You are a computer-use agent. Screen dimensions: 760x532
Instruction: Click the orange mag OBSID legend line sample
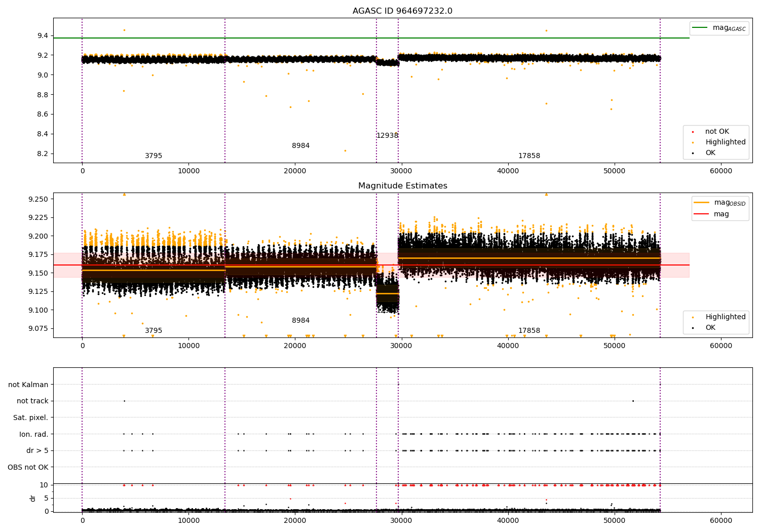[x=702, y=203]
